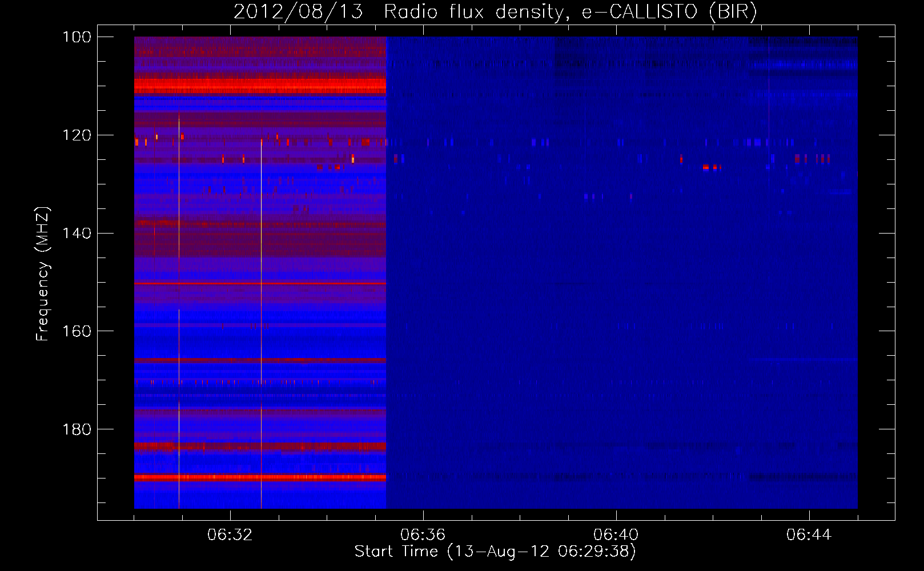Click the bright red band near 110 MHz
Image resolution: width=924 pixels, height=571 pixels.
(x=260, y=86)
